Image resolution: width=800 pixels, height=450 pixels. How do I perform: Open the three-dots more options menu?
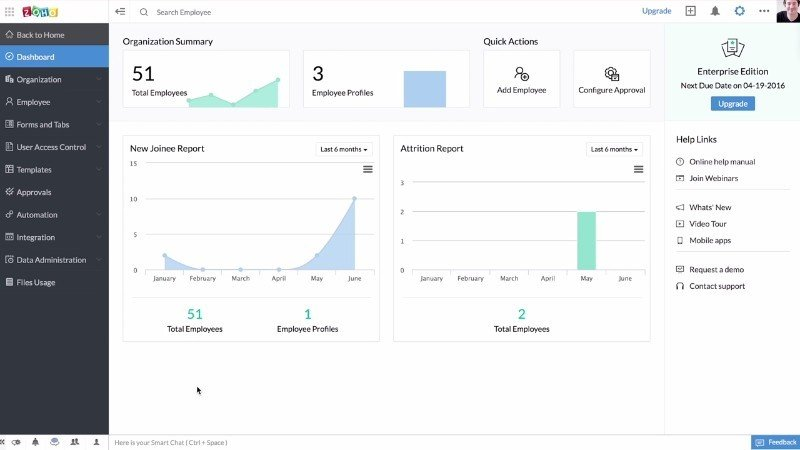[x=764, y=11]
